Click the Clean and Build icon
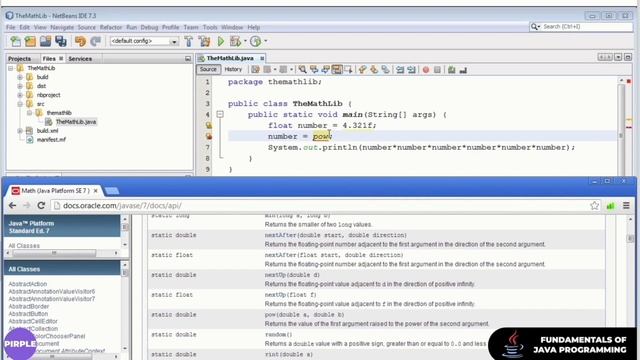This screenshot has width=640, height=360. coord(204,41)
